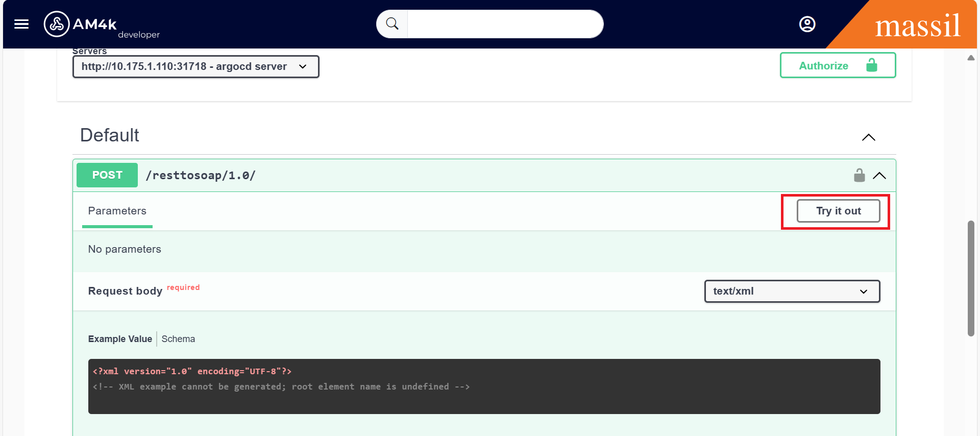Open the hamburger navigation menu

[21, 24]
